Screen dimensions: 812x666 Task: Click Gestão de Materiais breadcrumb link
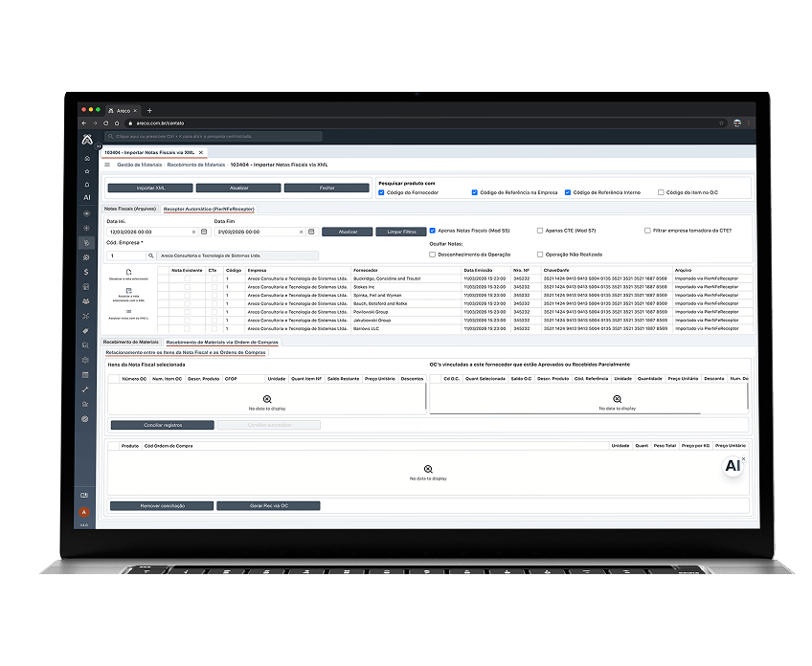(x=139, y=165)
